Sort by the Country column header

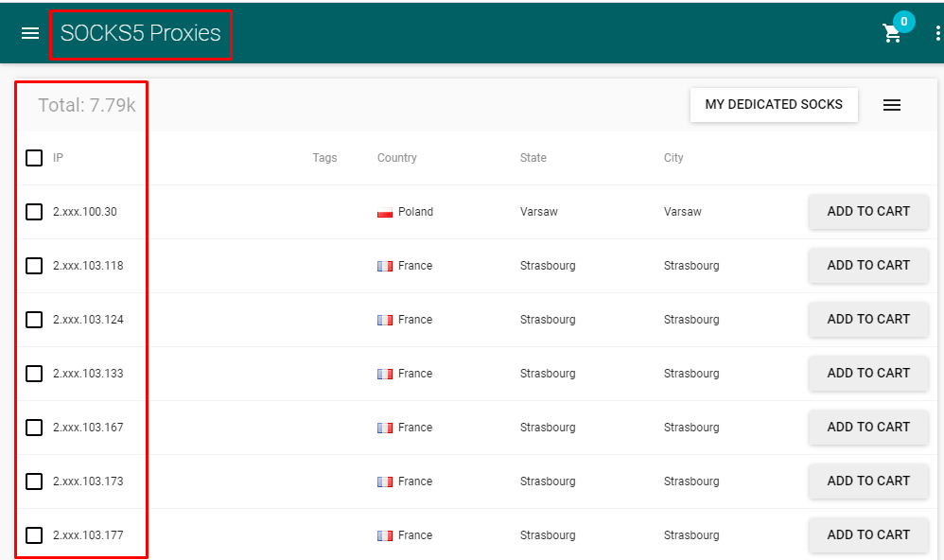[396, 158]
